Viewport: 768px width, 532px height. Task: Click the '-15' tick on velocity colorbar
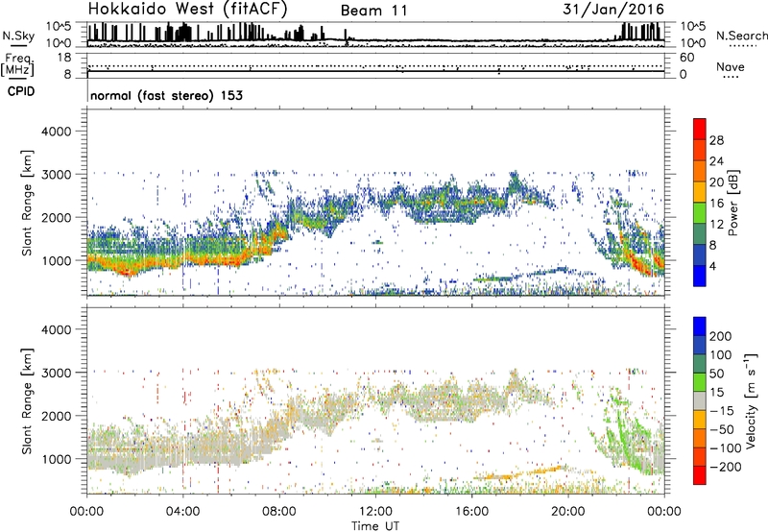[x=722, y=410]
